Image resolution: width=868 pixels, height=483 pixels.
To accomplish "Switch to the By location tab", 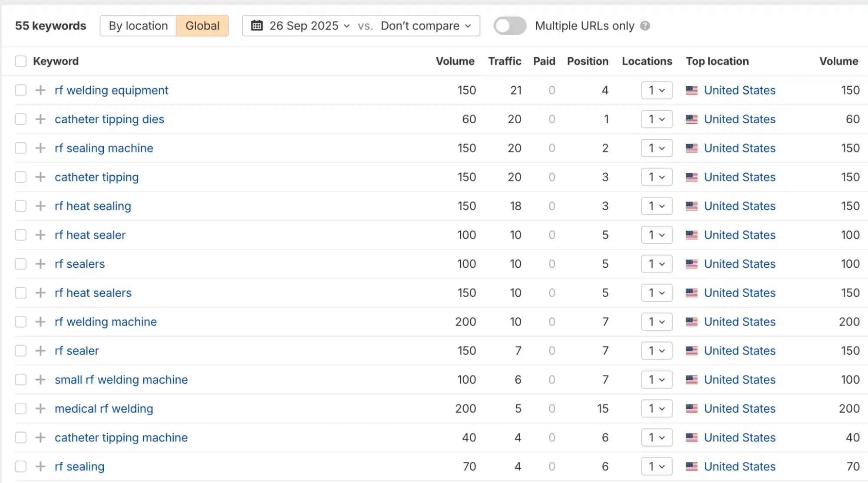I will pyautogui.click(x=138, y=26).
